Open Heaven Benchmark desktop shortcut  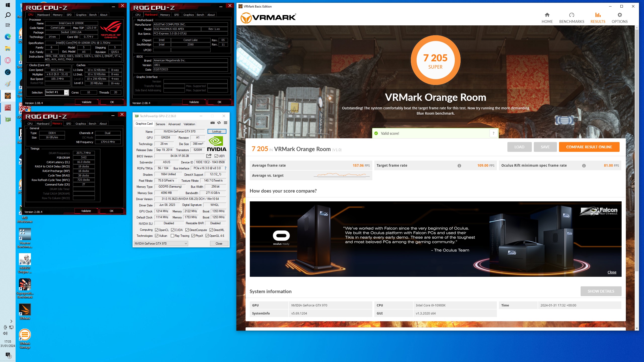pyautogui.click(x=25, y=238)
